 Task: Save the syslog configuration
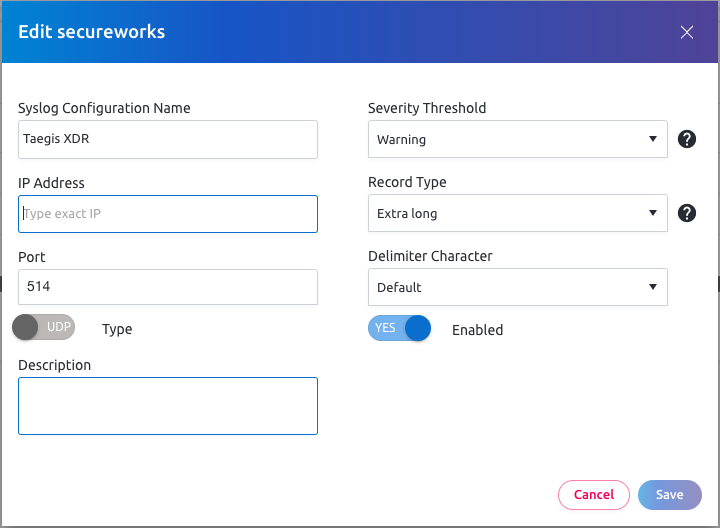pyautogui.click(x=669, y=495)
